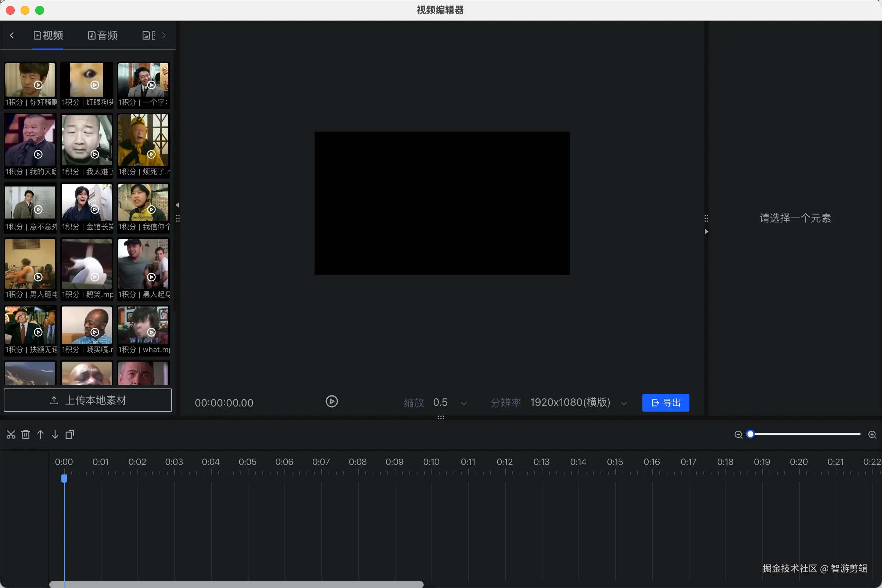Viewport: 882px width, 588px height.
Task: Collapse the left material panel arrow
Action: click(x=178, y=205)
